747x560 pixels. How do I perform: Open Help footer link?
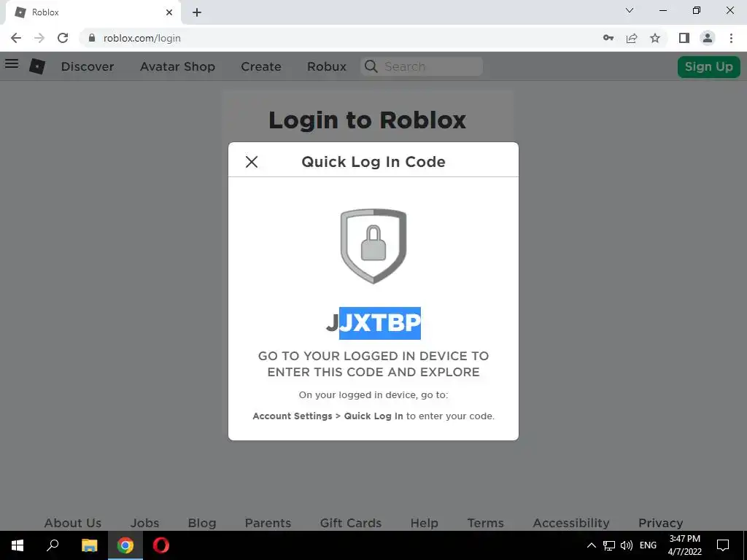pos(425,523)
